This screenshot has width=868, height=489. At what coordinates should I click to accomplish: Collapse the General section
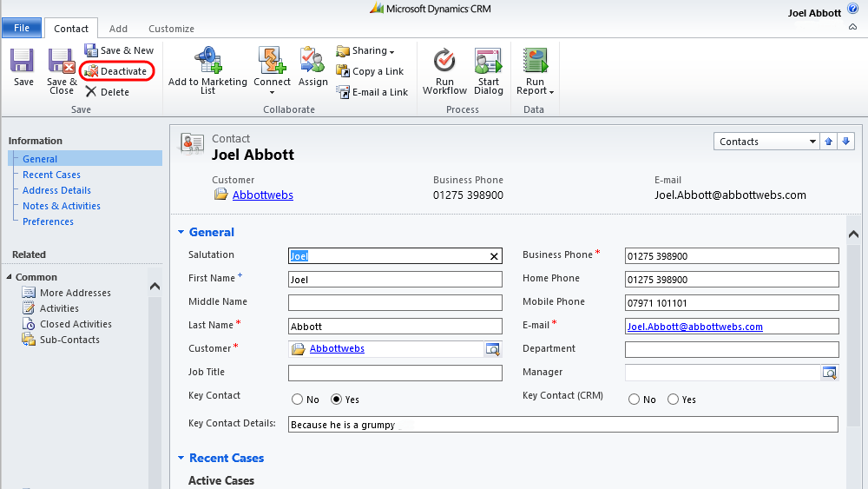[181, 232]
